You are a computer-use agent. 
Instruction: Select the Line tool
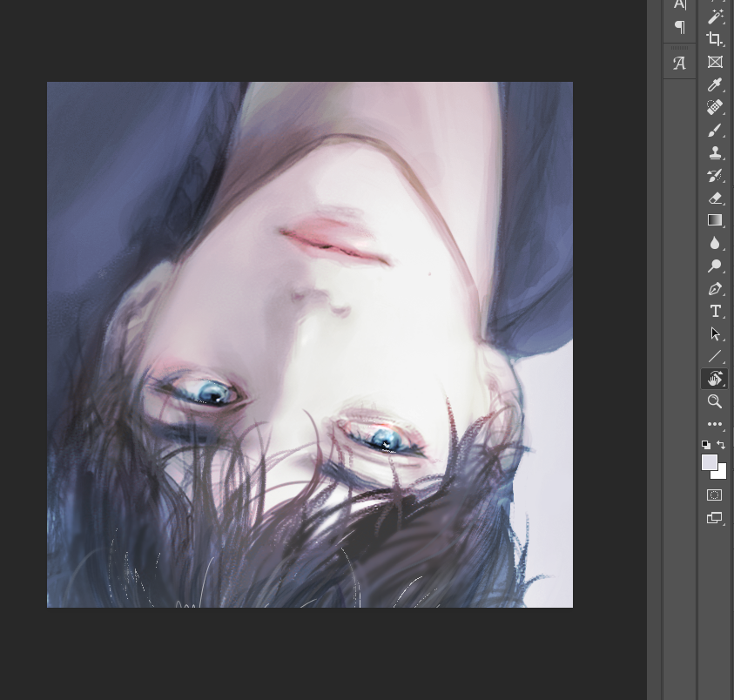click(714, 356)
